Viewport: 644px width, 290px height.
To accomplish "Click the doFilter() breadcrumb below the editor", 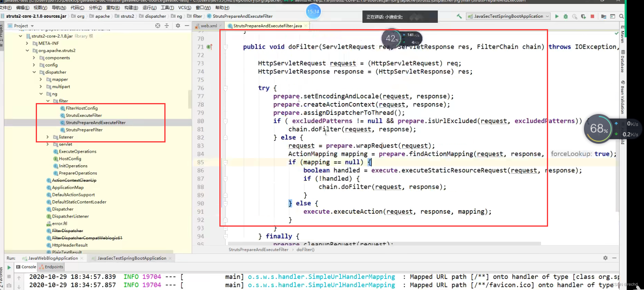I will click(305, 250).
